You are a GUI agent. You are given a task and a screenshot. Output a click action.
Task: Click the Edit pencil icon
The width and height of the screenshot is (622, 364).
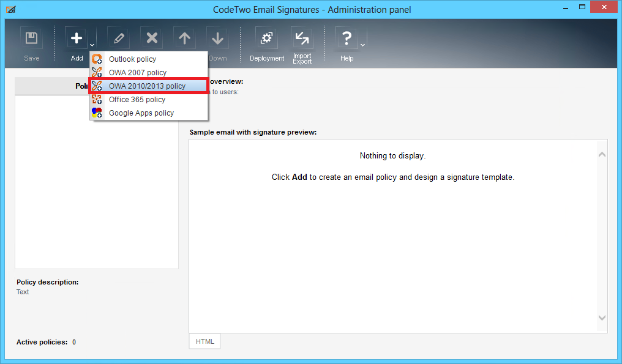coord(119,38)
